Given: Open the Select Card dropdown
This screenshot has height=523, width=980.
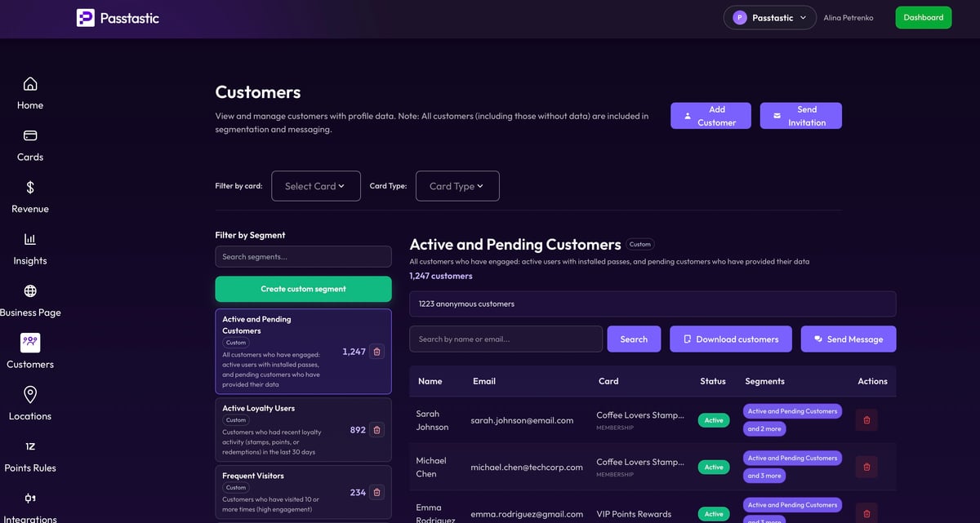Looking at the screenshot, I should coord(315,185).
